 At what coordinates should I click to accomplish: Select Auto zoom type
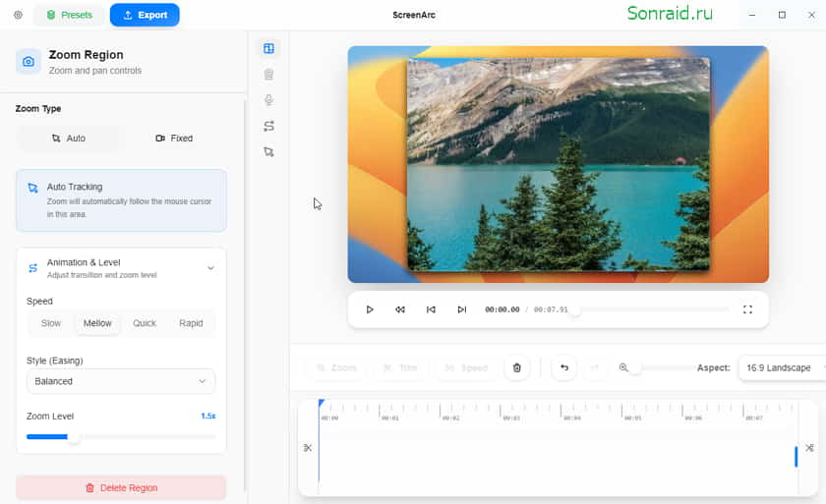coord(69,139)
